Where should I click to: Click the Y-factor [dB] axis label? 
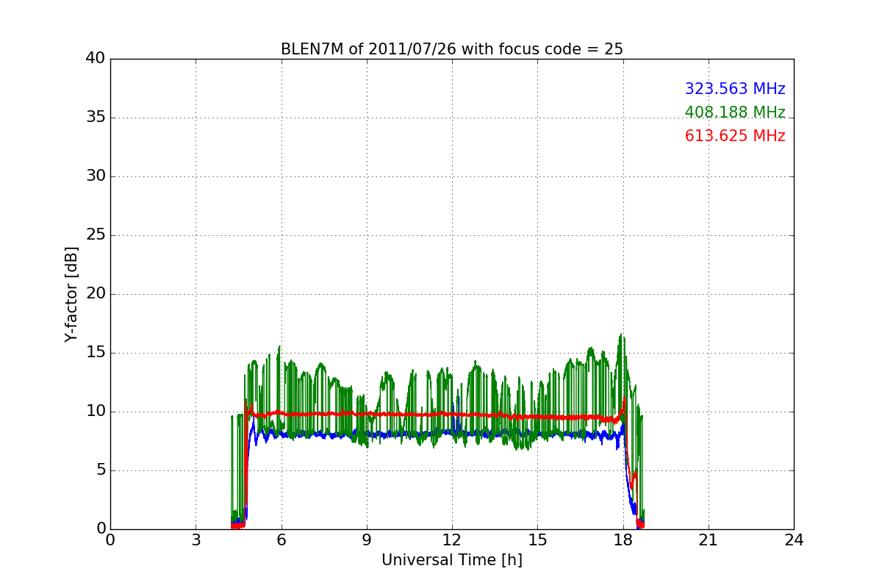tap(71, 294)
